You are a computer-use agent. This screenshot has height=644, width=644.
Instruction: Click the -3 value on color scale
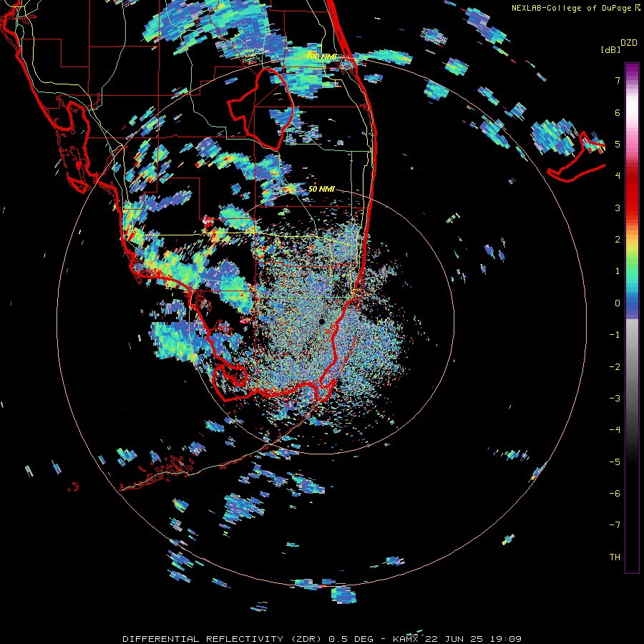(615, 399)
